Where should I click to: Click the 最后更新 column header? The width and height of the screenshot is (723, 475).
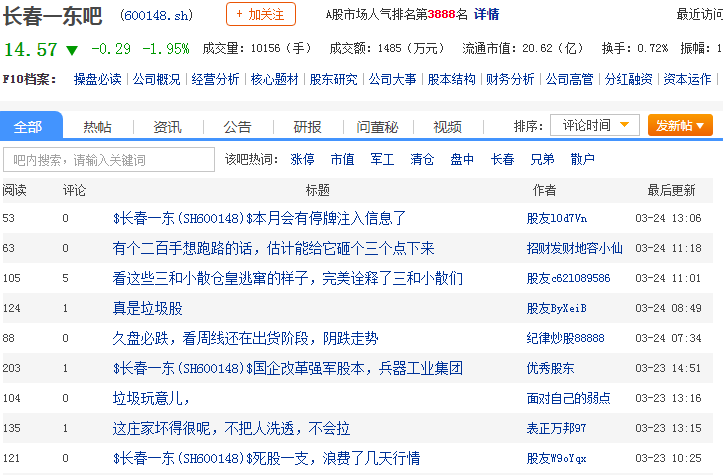(671, 190)
